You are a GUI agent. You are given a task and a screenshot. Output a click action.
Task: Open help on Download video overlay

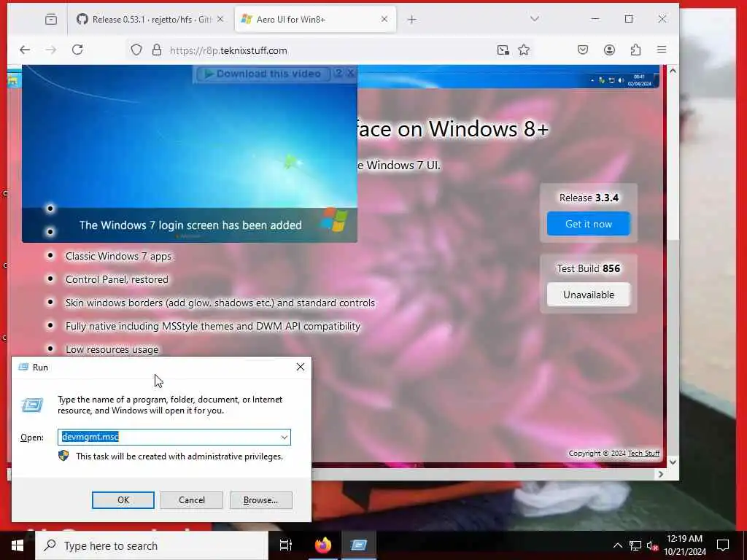coord(338,74)
